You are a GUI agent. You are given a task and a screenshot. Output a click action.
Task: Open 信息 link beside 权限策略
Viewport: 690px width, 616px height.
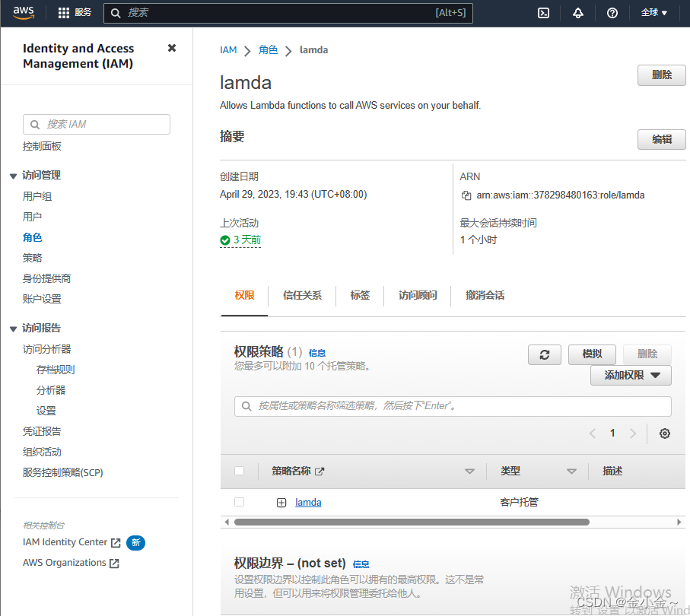point(316,353)
